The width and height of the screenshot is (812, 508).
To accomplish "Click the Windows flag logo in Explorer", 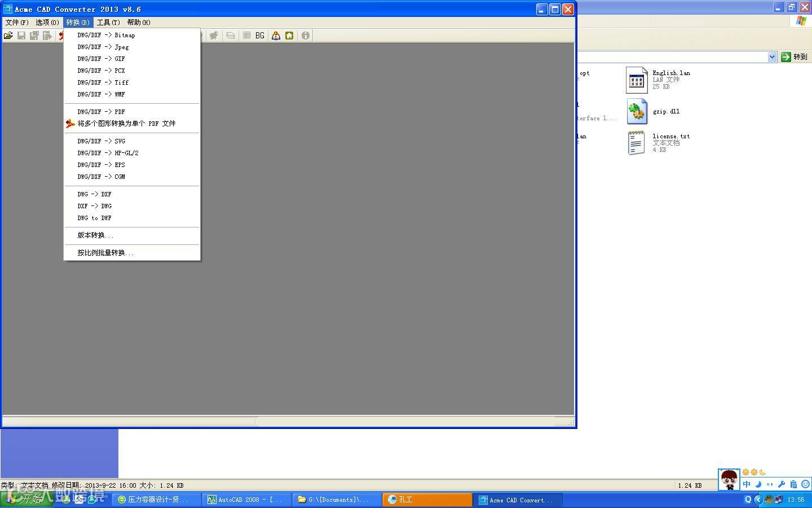I will click(x=801, y=21).
